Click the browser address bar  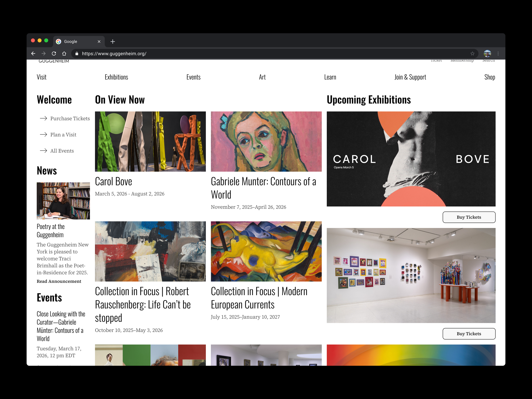pos(168,54)
